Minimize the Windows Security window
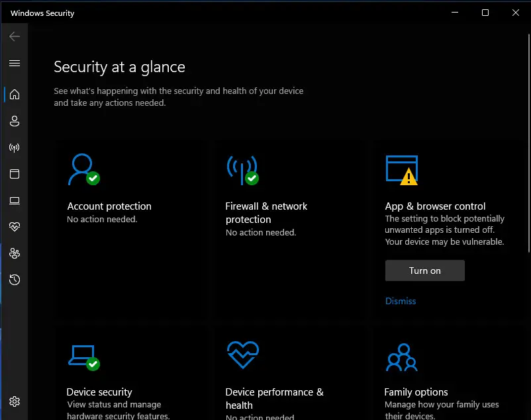Screen dimensions: 531x420 tap(455, 13)
